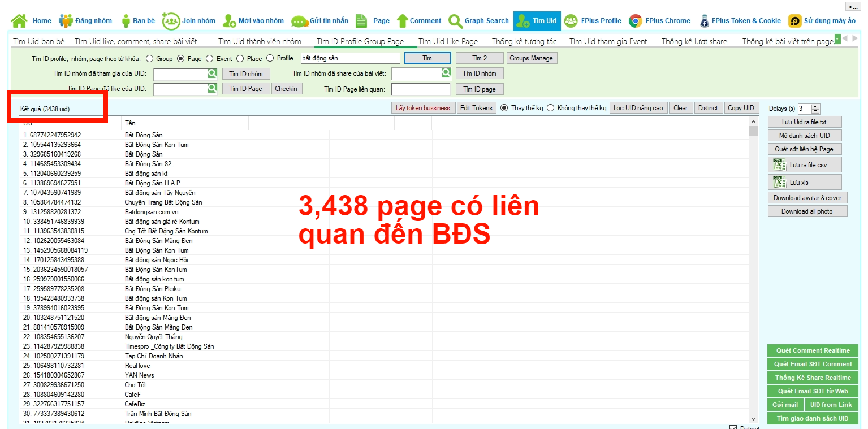Open Tìm Uid tham gia Event tab
Viewport: 868px width, 429px height.
pos(608,41)
